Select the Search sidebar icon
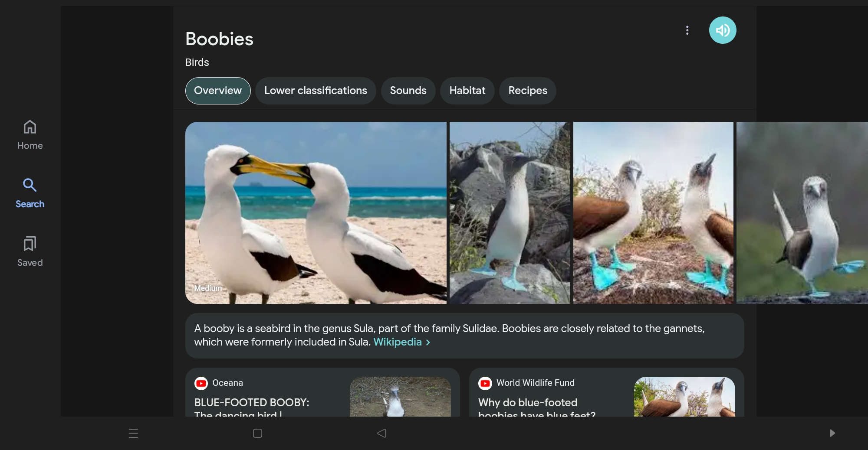The width and height of the screenshot is (868, 450). (30, 193)
